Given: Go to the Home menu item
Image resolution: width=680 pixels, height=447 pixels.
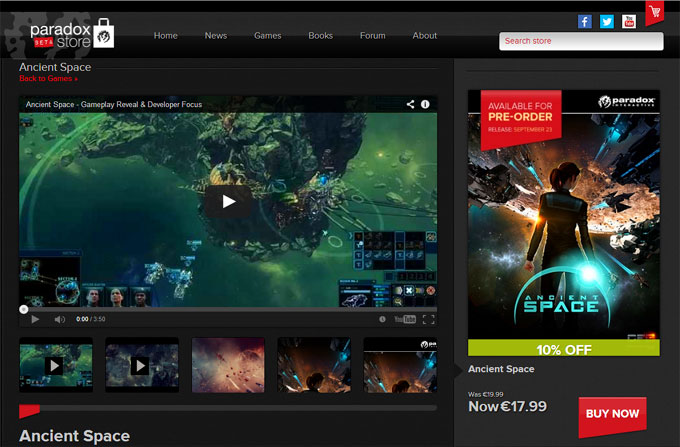Looking at the screenshot, I should tap(166, 36).
